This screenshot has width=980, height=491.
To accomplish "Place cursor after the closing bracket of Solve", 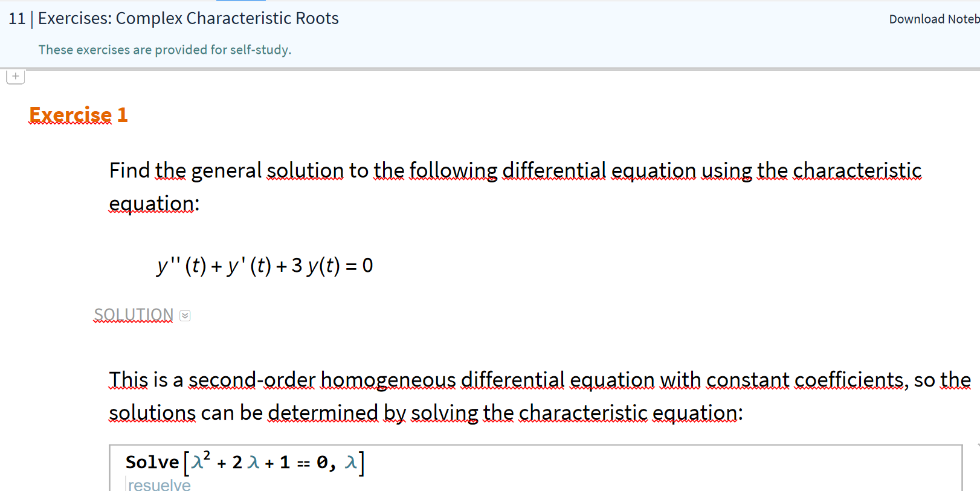I will coord(366,463).
